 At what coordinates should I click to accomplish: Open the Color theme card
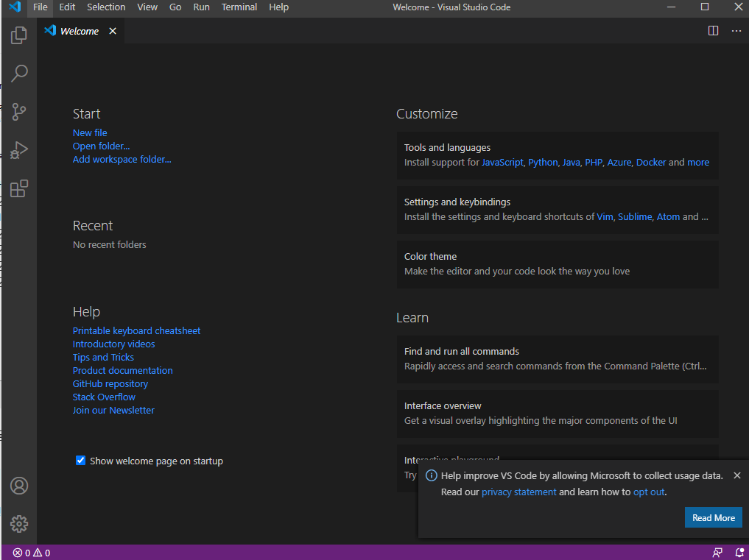[x=558, y=264]
